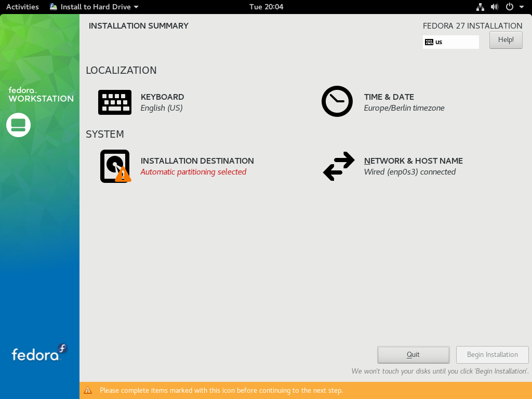The width and height of the screenshot is (532, 399).
Task: Click the network status icon in top bar
Action: [x=480, y=7]
